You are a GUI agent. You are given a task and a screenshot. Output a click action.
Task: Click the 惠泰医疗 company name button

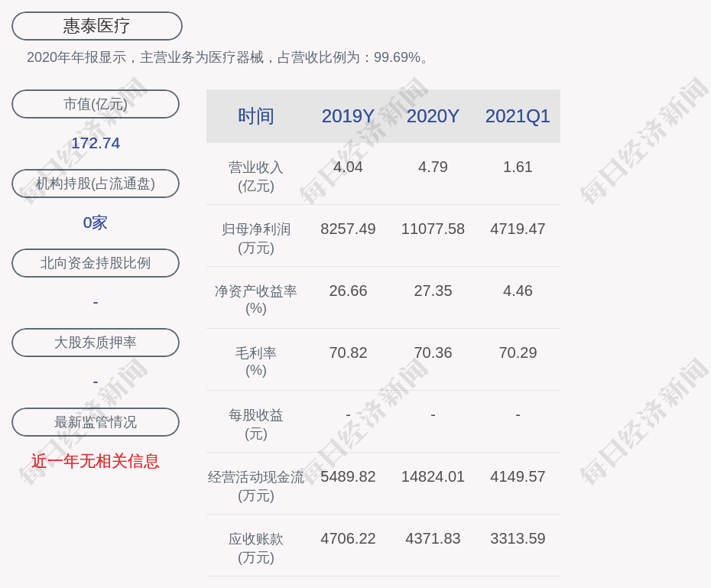coord(96,26)
